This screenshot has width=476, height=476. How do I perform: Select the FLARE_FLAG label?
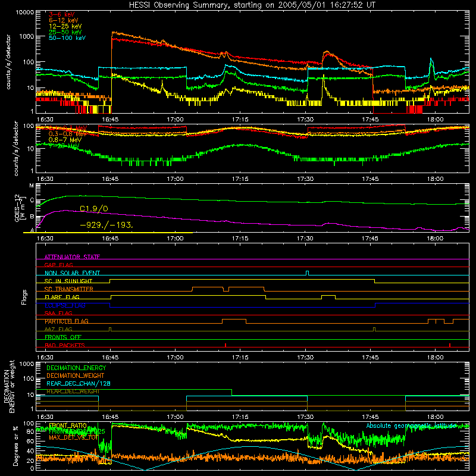62,297
